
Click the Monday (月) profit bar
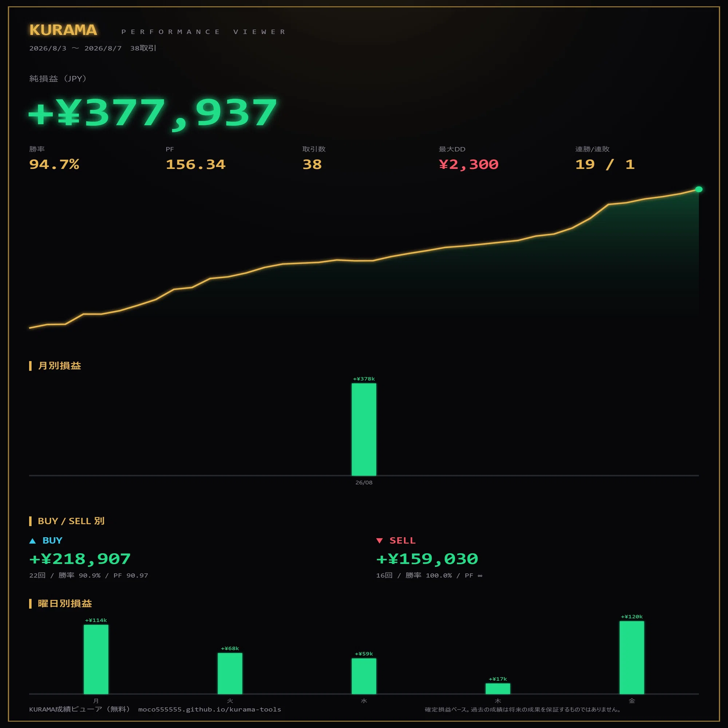96,660
